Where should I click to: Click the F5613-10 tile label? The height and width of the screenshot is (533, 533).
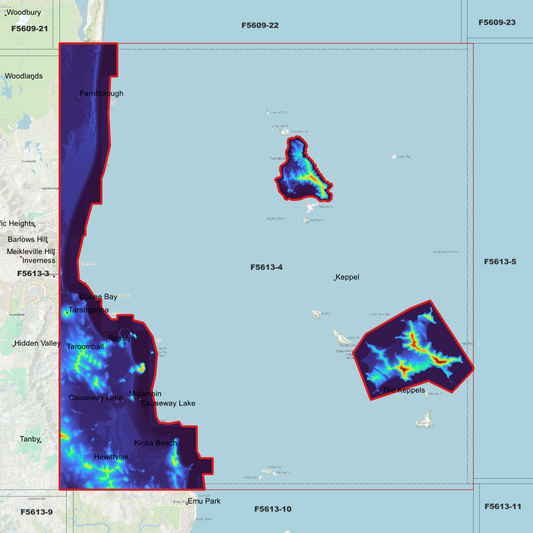coord(273,509)
